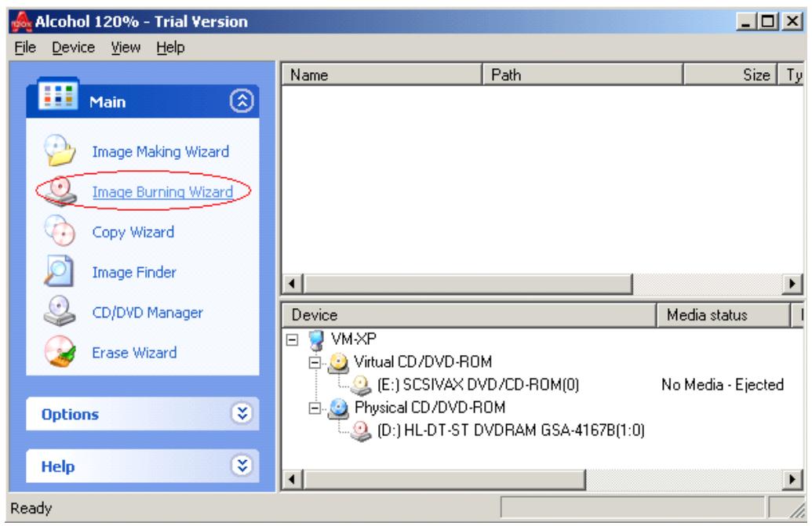The image size is (812, 526).
Task: Click the Options panel header
Action: pos(143,414)
